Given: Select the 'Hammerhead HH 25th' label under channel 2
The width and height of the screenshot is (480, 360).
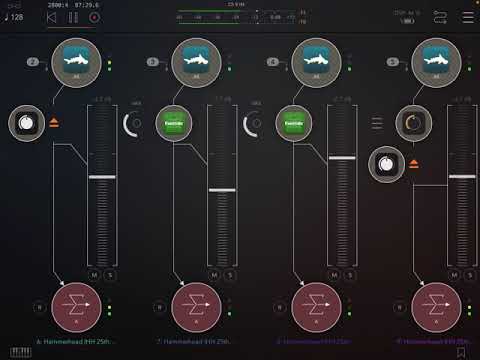Looking at the screenshot, I should coord(76,341).
